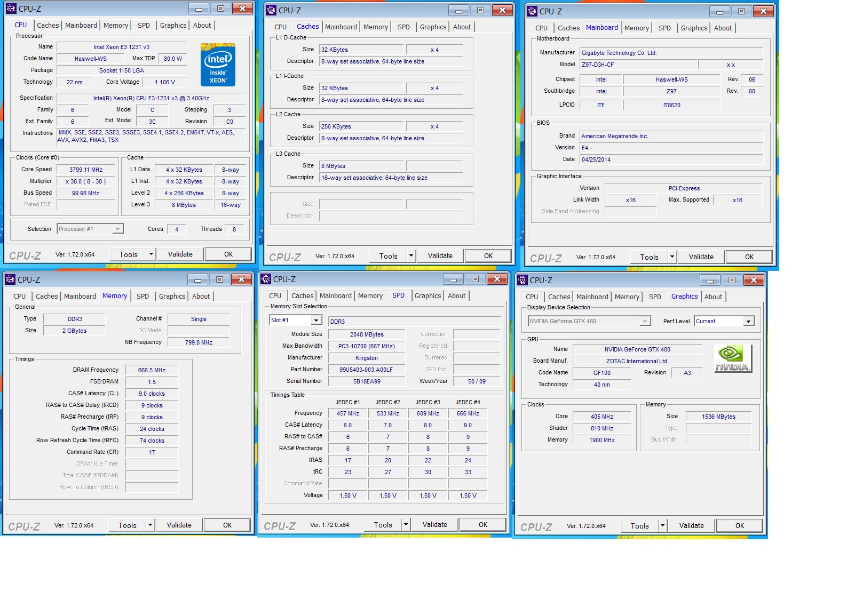Click Tools button in the Mainboard window

tap(650, 257)
